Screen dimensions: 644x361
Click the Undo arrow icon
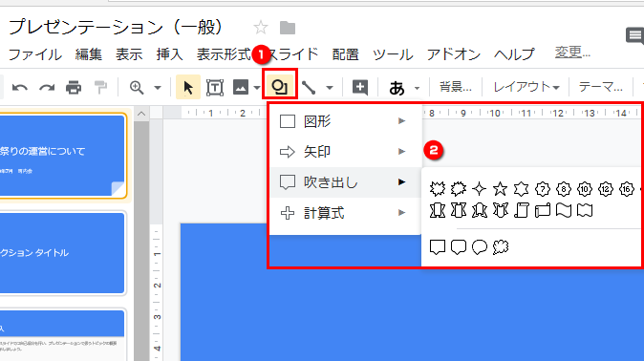(x=20, y=87)
